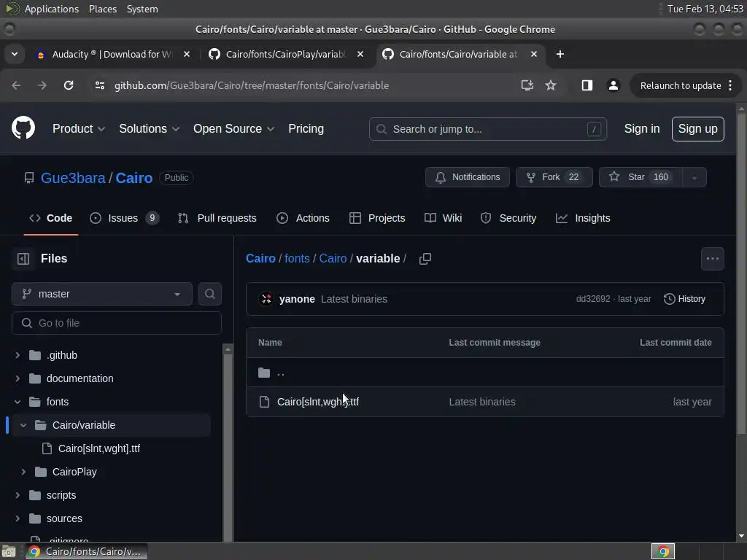Image resolution: width=747 pixels, height=560 pixels.
Task: Open the Chrome profile icon
Action: click(x=613, y=85)
